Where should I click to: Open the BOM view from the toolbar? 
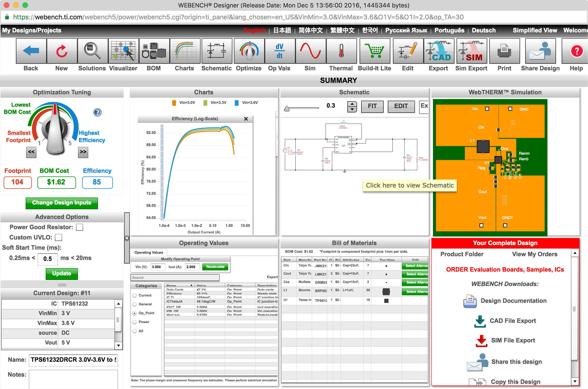154,51
